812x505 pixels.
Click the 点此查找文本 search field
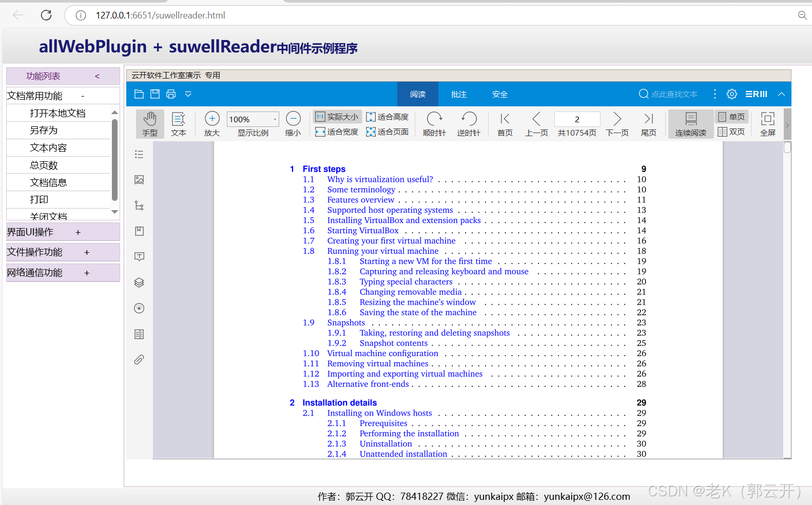pyautogui.click(x=668, y=94)
